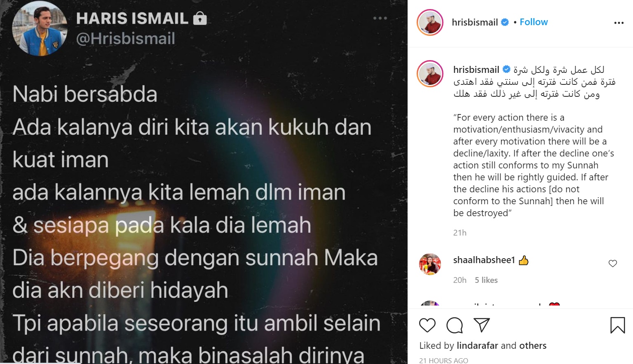Click hrisbismail avatar beside the caption
The image size is (633, 364).
pyautogui.click(x=430, y=74)
